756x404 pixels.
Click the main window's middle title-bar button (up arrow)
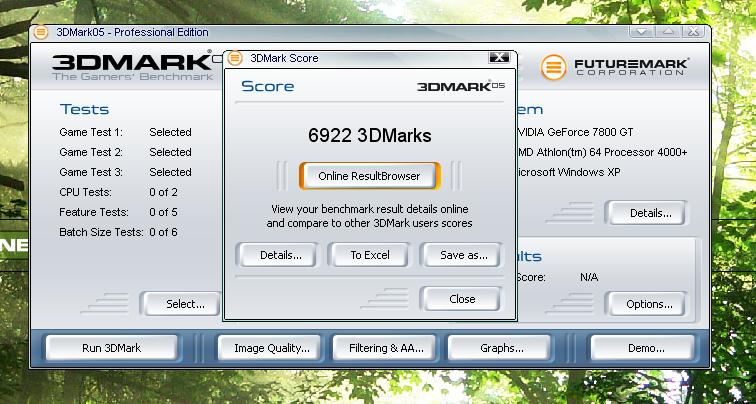pos(667,32)
